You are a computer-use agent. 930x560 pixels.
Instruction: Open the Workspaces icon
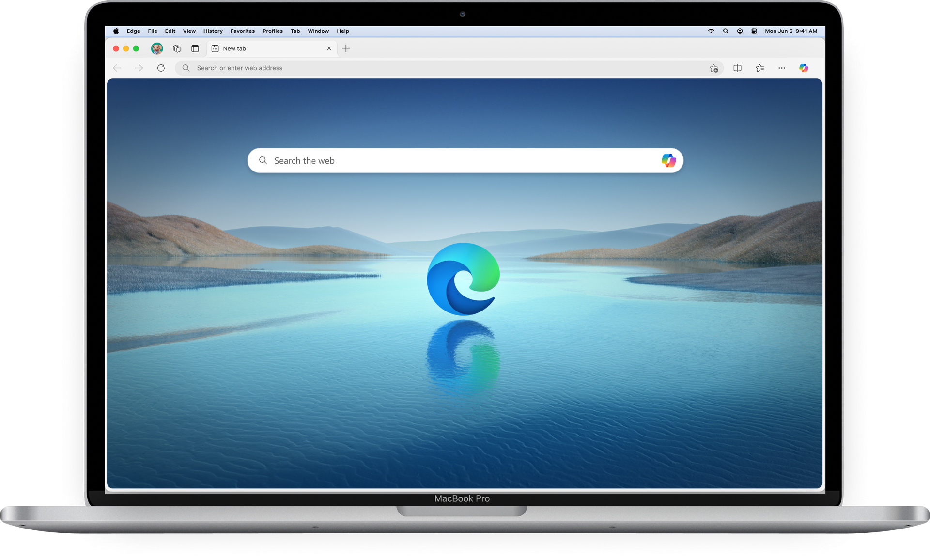click(x=177, y=48)
